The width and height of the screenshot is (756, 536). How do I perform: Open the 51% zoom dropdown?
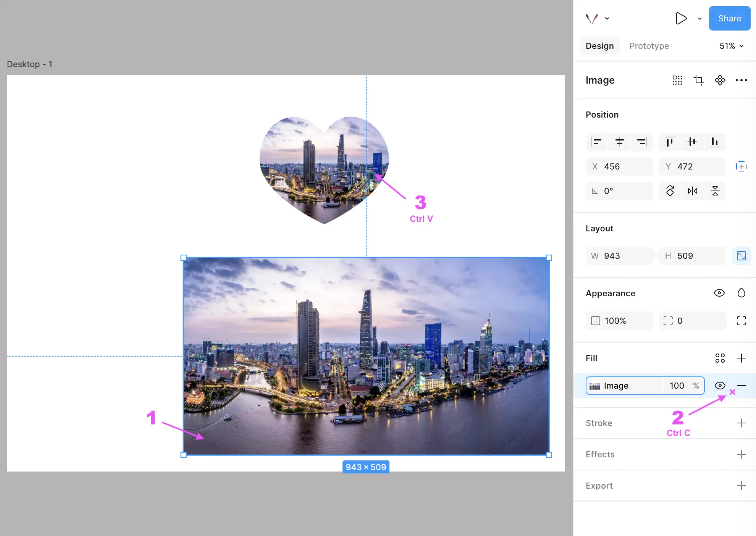click(x=732, y=46)
